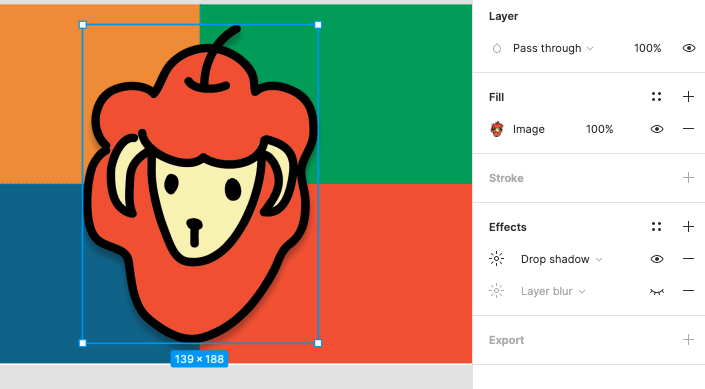Screen dimensions: 705x389
Task: Click the Stroke section header
Action: point(506,178)
